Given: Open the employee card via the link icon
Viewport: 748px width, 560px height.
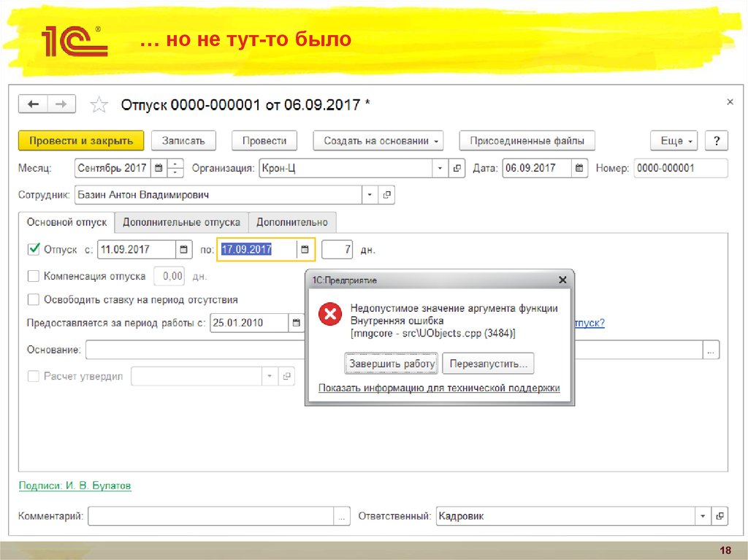Looking at the screenshot, I should [x=387, y=194].
